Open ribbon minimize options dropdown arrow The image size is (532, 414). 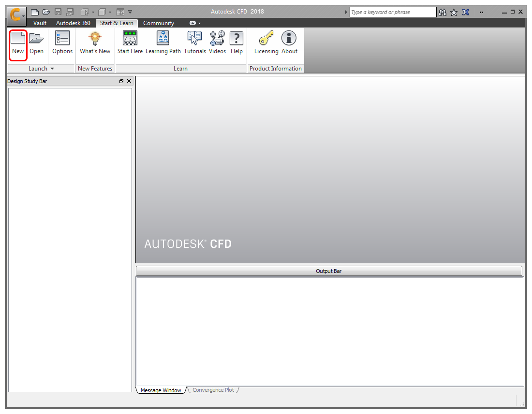coord(199,23)
